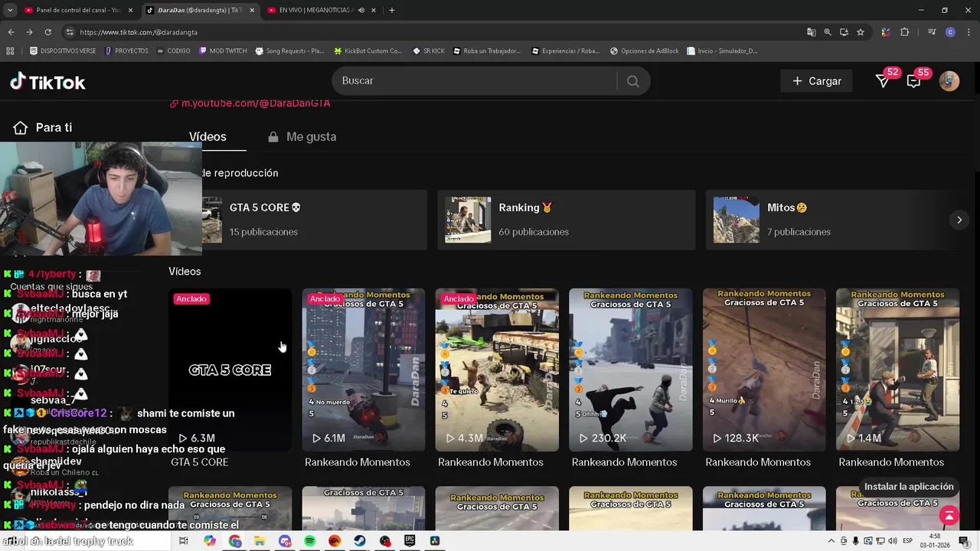Mute the MEGANOTICIAS tab audio icon
The width and height of the screenshot is (980, 551).
click(x=361, y=10)
